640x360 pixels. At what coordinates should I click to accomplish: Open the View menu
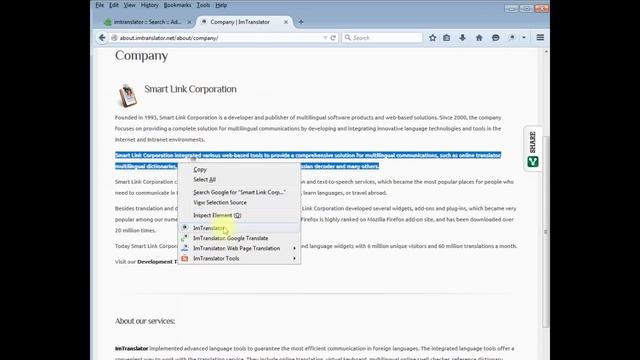point(129,5)
